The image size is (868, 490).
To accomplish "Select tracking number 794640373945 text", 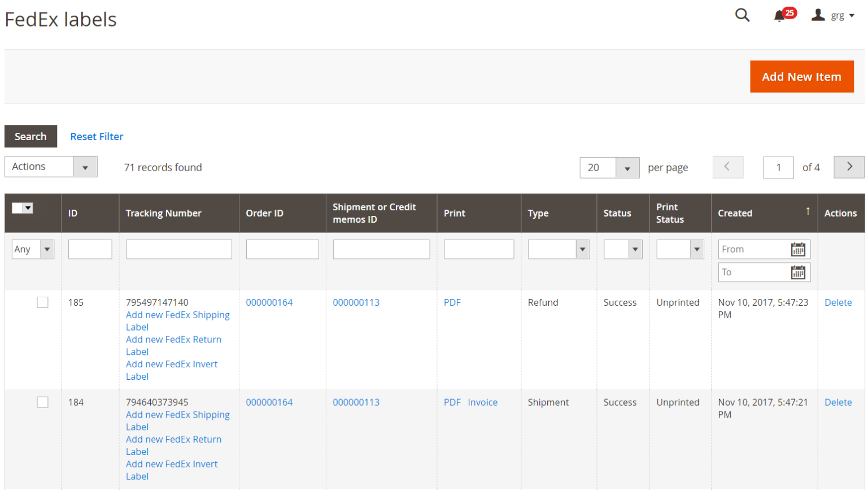I will (x=157, y=402).
